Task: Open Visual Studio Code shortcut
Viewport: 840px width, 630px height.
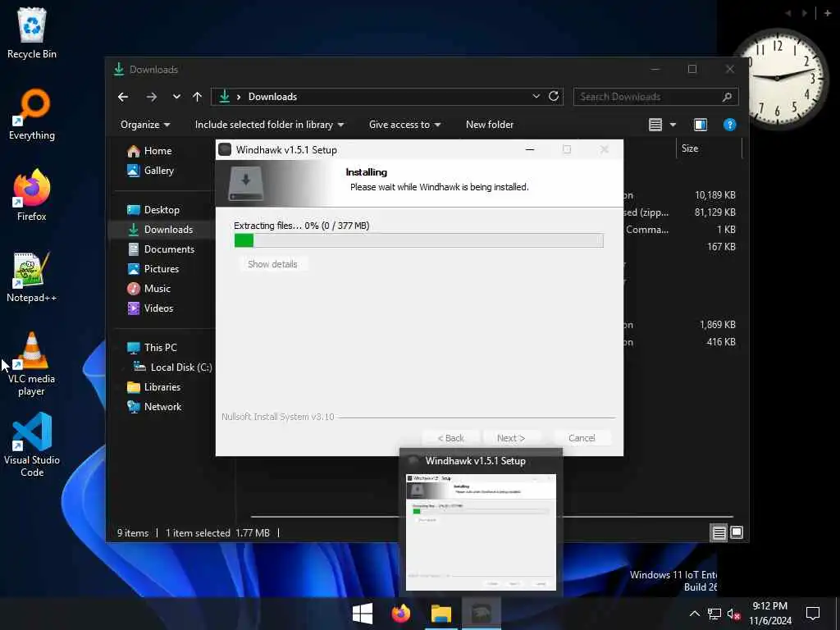Action: (32, 445)
